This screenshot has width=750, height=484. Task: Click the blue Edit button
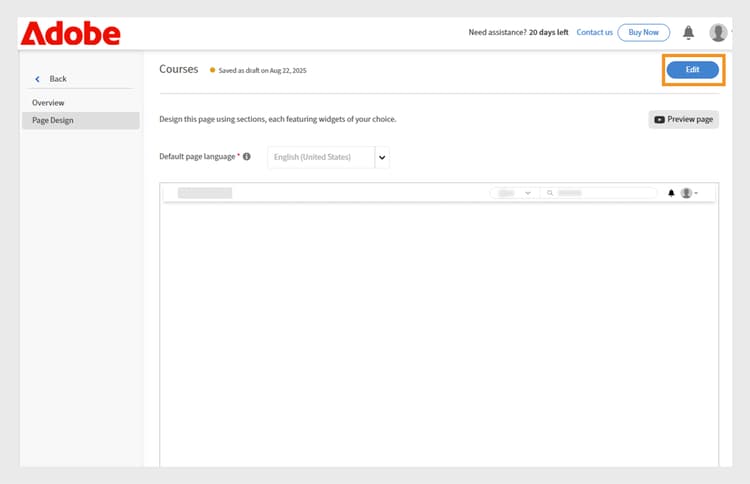692,69
